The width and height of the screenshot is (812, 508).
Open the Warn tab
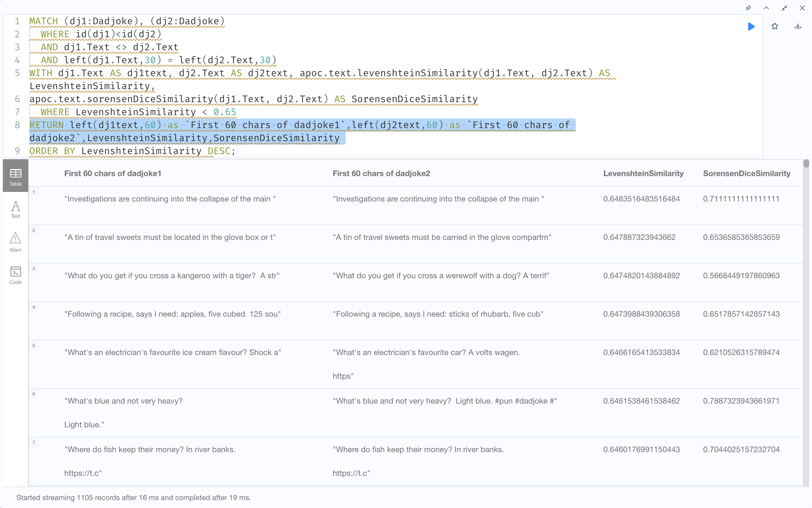(x=16, y=242)
